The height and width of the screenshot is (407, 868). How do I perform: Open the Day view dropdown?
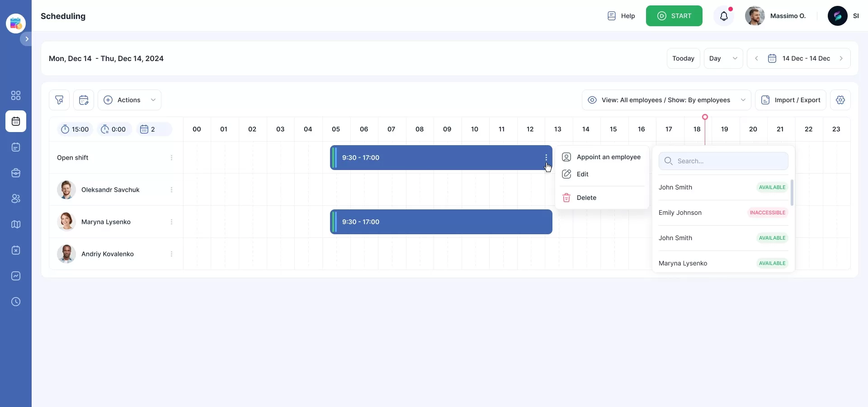[723, 58]
